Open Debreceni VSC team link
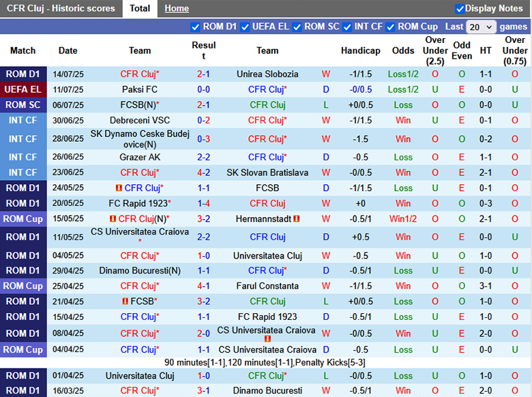 tap(140, 121)
